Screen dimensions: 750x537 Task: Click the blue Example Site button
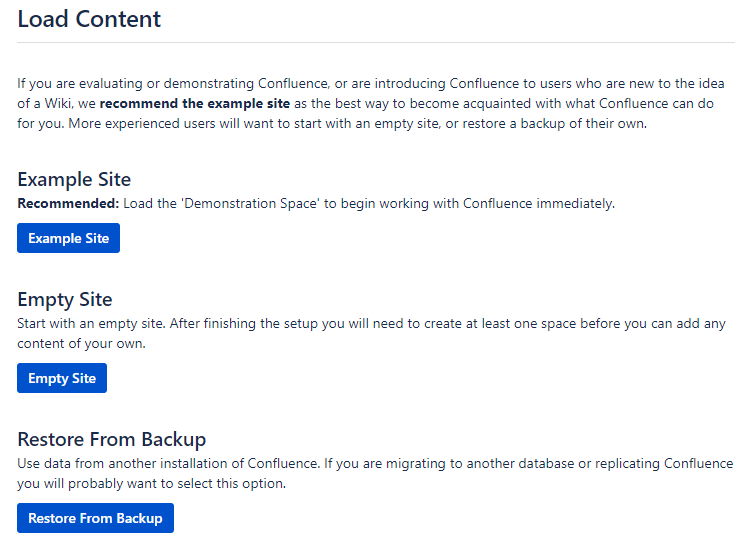[x=68, y=238]
